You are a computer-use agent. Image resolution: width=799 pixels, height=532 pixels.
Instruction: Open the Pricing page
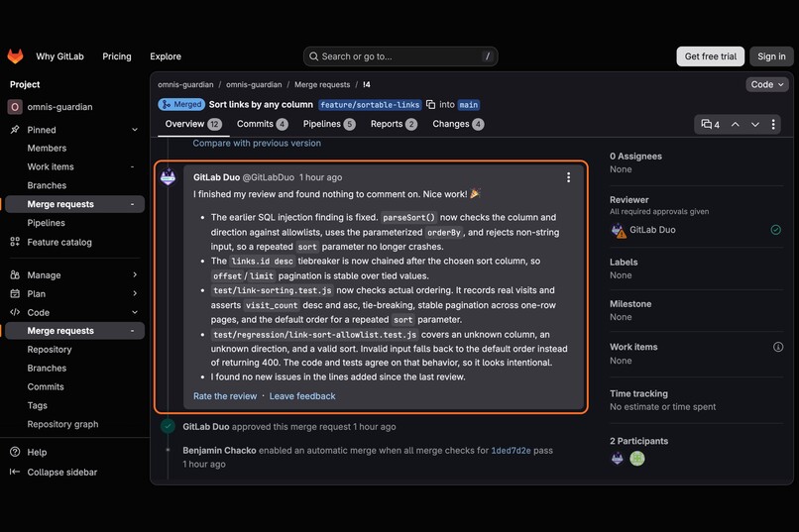click(117, 56)
